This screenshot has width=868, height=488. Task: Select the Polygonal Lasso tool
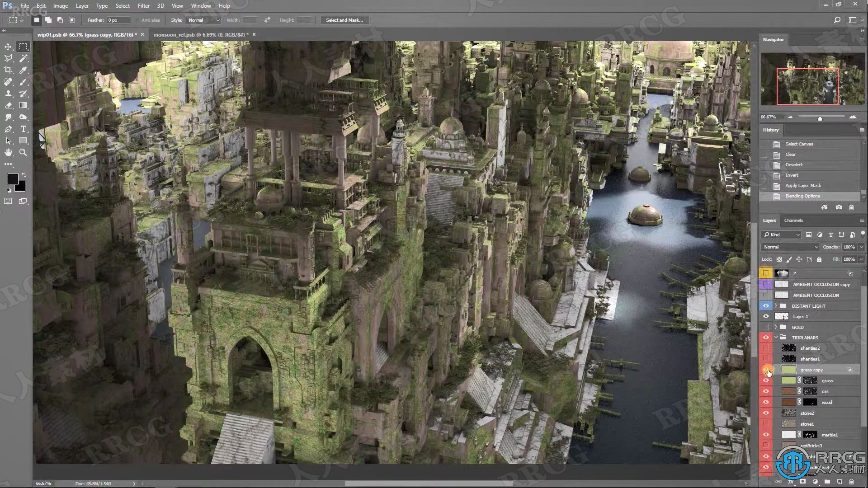[x=8, y=58]
